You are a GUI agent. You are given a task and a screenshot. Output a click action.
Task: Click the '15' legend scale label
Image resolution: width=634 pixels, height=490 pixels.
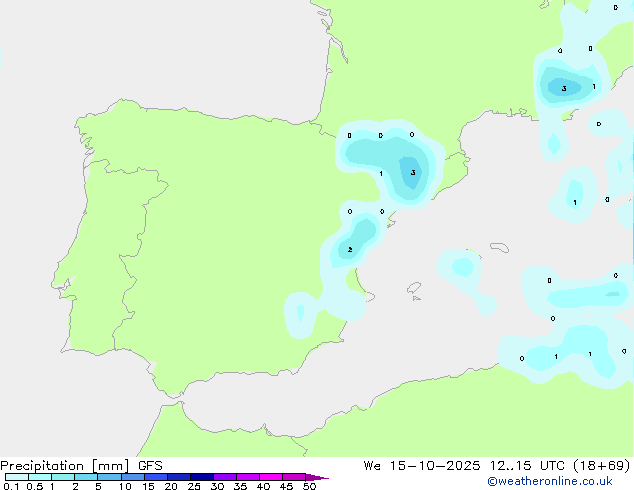click(148, 486)
